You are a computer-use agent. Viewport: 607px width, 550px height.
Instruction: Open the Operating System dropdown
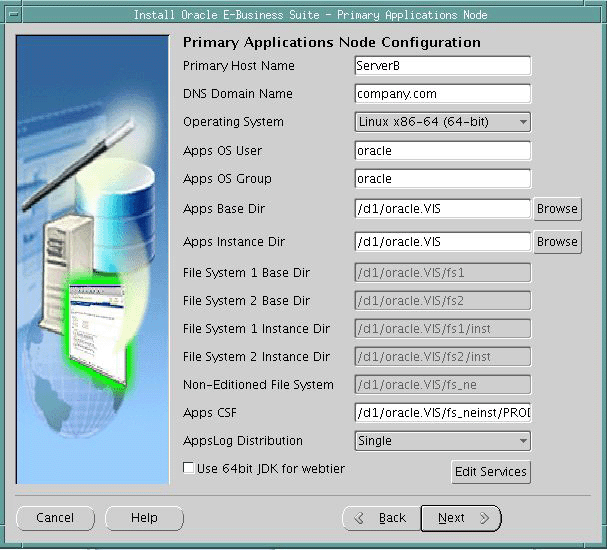[442, 122]
